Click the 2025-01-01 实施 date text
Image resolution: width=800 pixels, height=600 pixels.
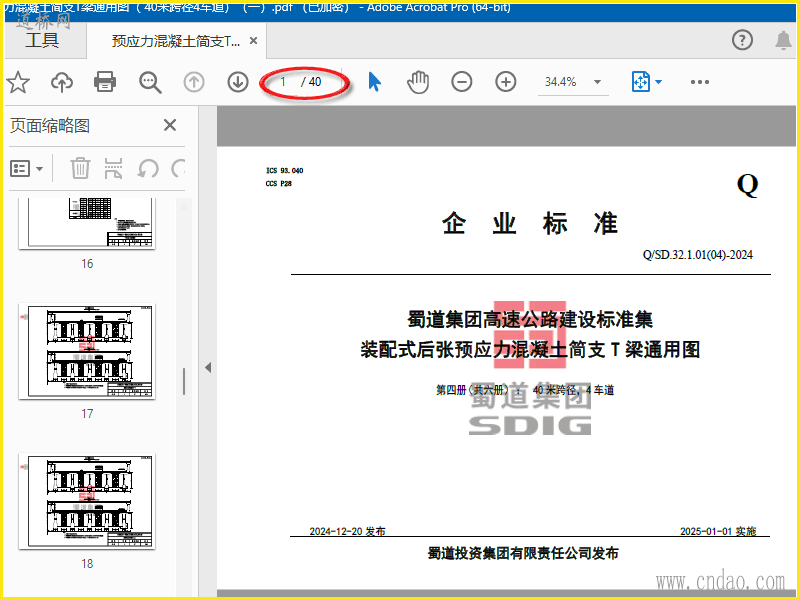pyautogui.click(x=718, y=531)
